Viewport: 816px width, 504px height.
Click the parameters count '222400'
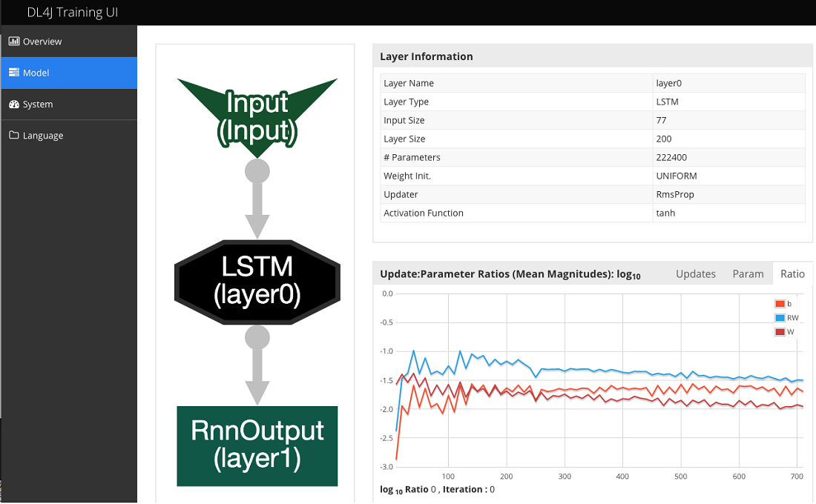click(671, 157)
